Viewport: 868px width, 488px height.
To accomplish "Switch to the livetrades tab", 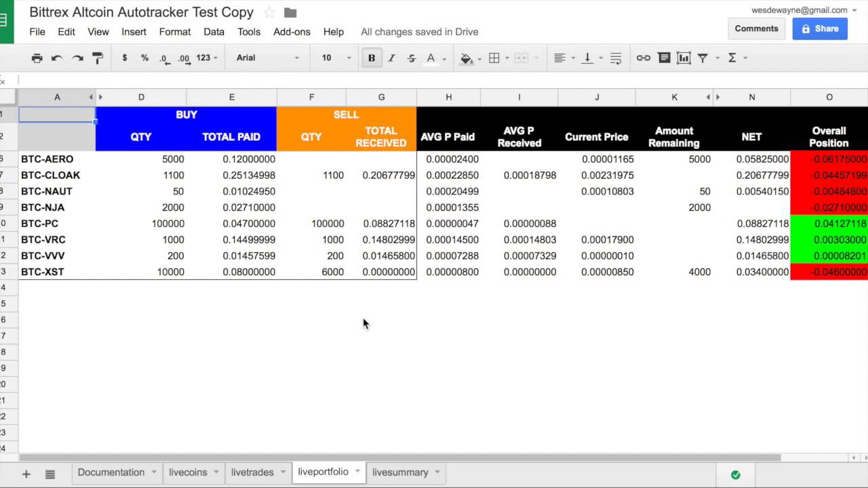I will point(252,472).
